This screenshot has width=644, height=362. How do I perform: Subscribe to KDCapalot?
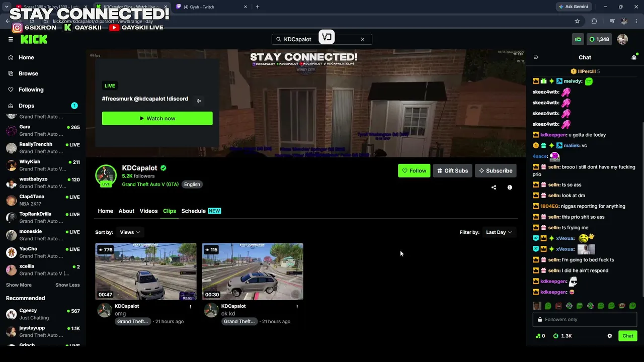coord(496,171)
